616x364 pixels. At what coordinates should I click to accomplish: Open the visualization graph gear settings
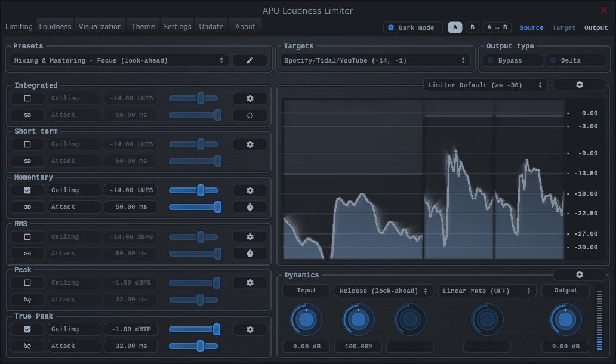click(579, 85)
